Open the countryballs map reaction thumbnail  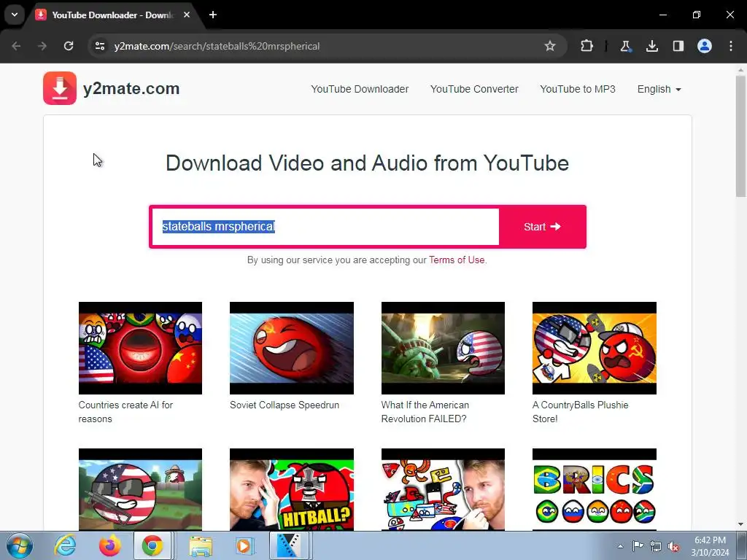click(443, 489)
